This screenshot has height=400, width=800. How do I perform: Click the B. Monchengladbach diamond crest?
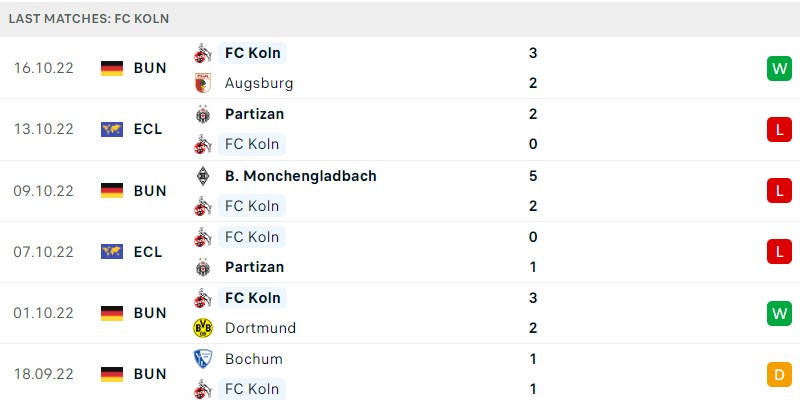tap(203, 176)
